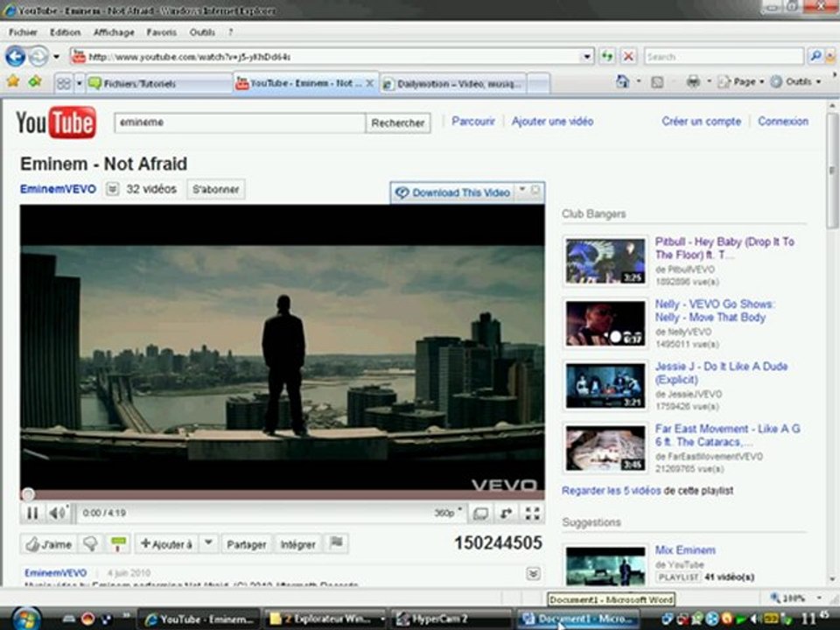840x630 pixels.
Task: Stop loading with the red X icon
Action: click(628, 56)
